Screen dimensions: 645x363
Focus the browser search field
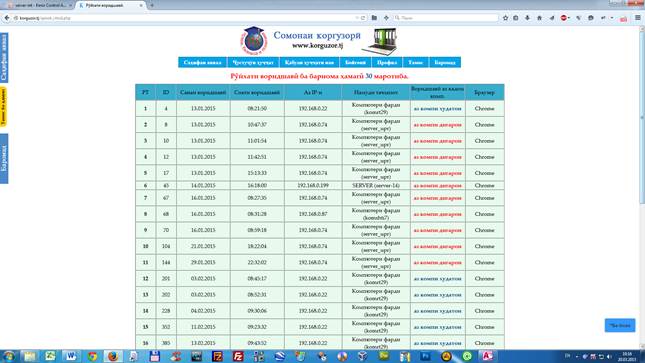tap(446, 18)
